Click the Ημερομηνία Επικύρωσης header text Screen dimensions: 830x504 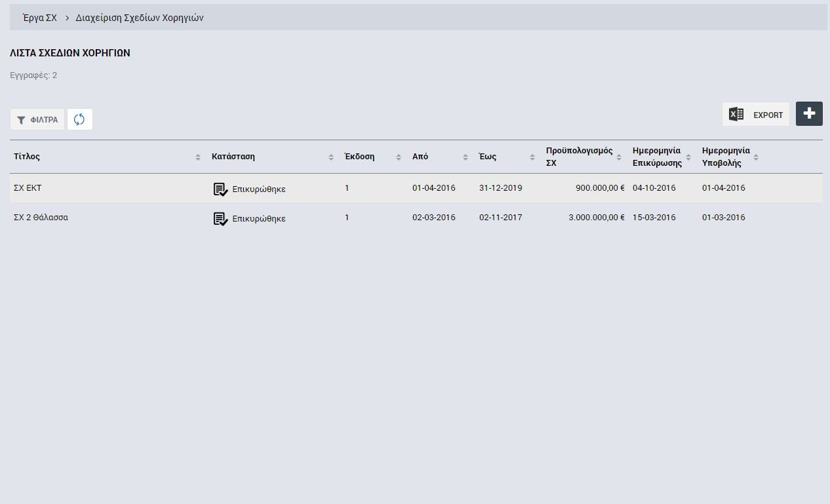point(658,157)
